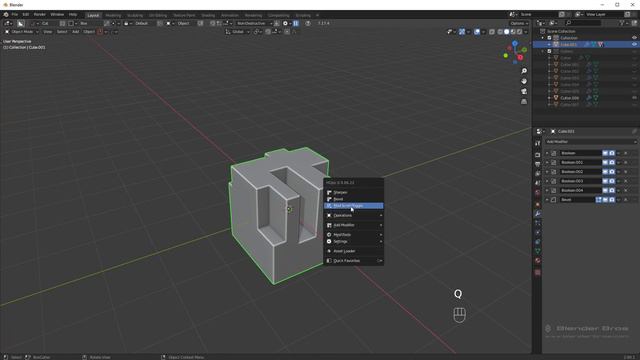
Task: Click the blue Z axis gizmo ball
Action: 515,43
